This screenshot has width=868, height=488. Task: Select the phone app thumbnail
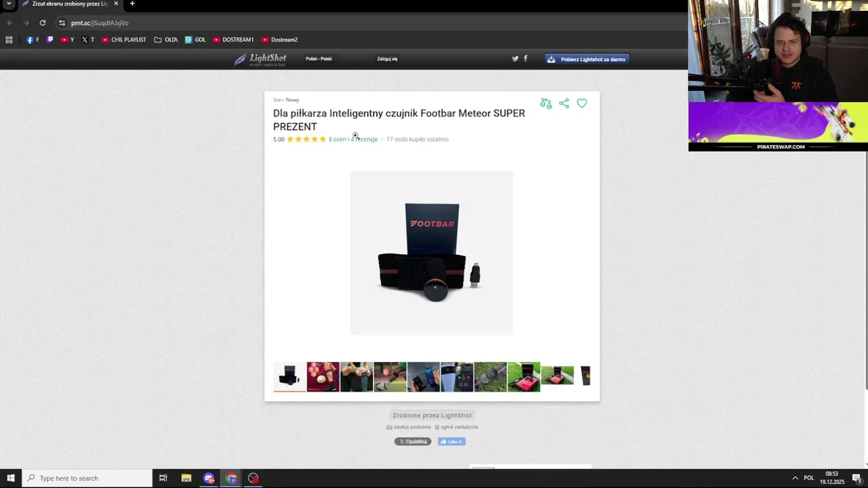pos(423,377)
